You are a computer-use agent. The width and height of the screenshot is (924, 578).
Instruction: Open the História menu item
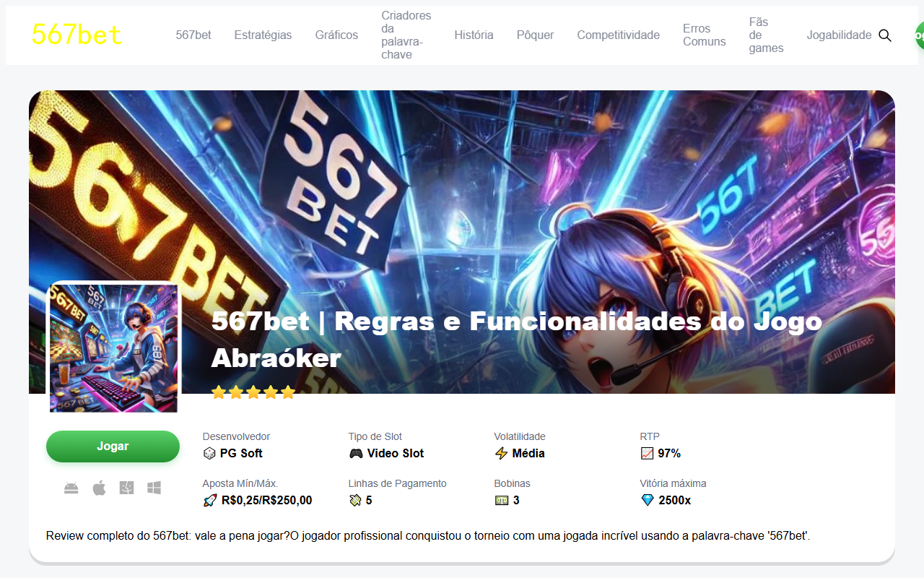[x=474, y=35]
